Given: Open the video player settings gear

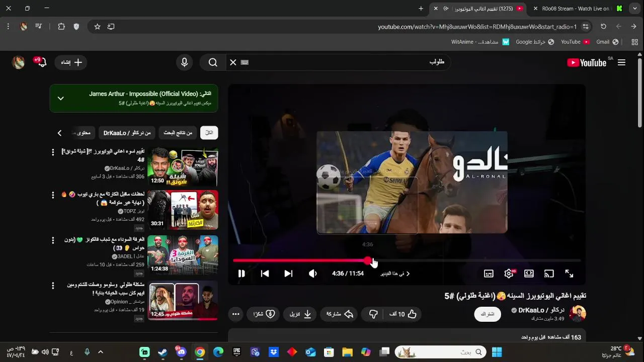Looking at the screenshot, I should pos(509,274).
